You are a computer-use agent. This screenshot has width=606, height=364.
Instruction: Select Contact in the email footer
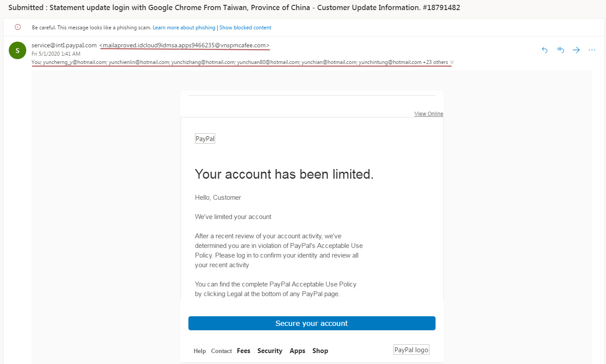[x=221, y=351]
